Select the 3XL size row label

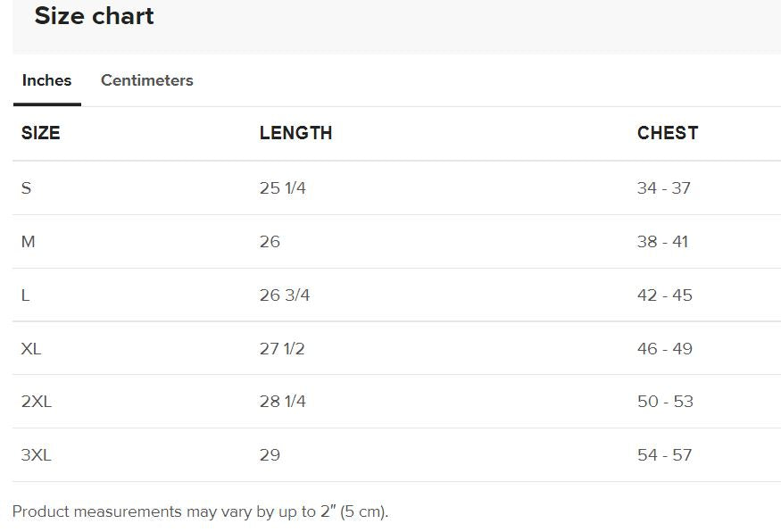pos(37,455)
